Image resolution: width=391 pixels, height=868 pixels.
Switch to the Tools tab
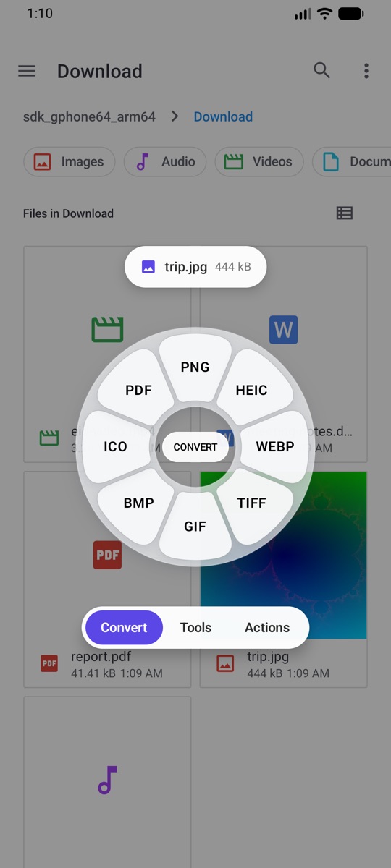click(x=195, y=627)
